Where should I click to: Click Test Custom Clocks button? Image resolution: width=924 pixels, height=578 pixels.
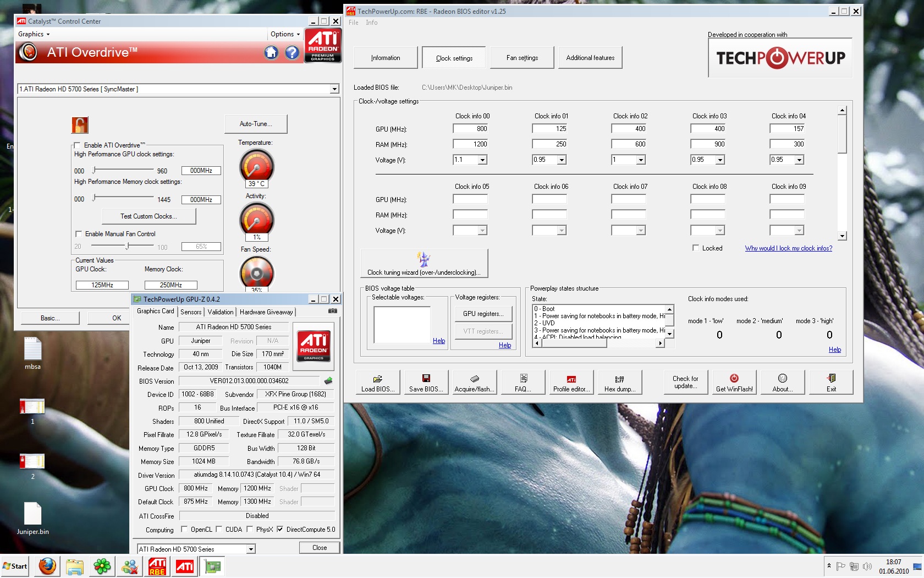pos(148,216)
